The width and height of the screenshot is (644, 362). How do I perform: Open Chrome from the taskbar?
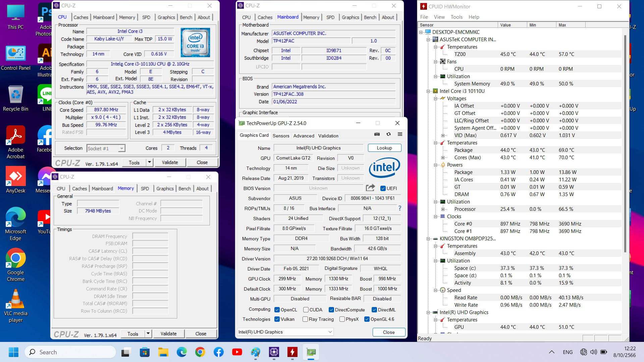[x=200, y=352]
